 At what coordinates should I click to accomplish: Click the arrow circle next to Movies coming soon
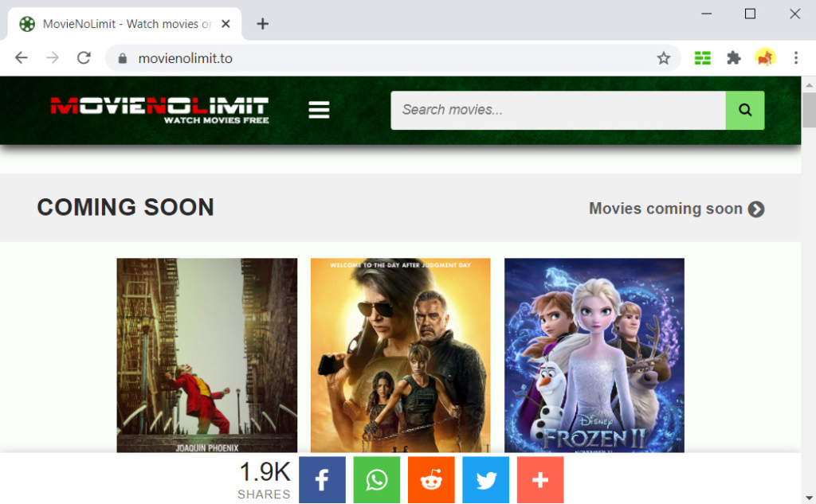pyautogui.click(x=756, y=209)
